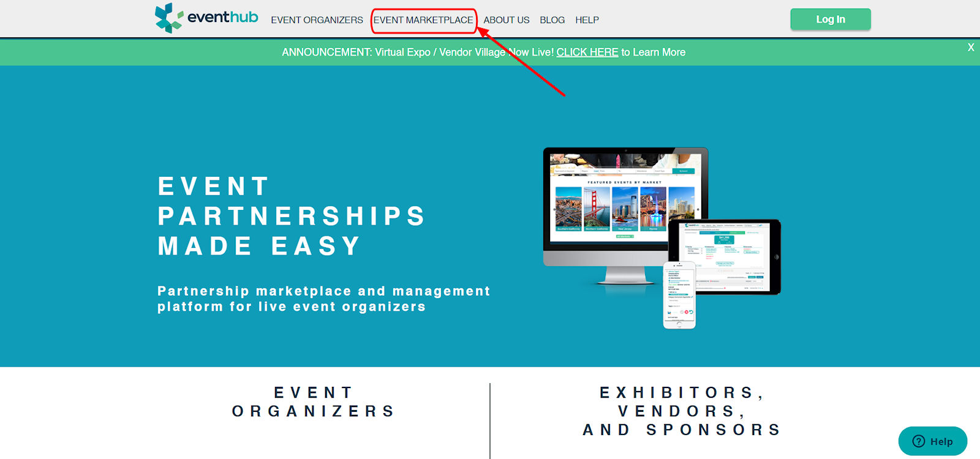Dismiss the announcement banner with X
Viewport: 980px width, 459px height.
(x=971, y=47)
